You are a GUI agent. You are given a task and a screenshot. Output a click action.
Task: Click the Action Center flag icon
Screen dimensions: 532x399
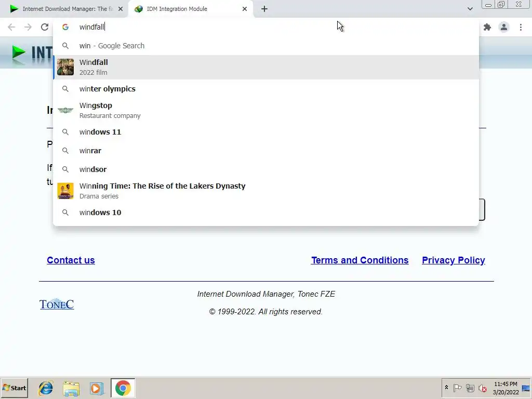point(457,388)
